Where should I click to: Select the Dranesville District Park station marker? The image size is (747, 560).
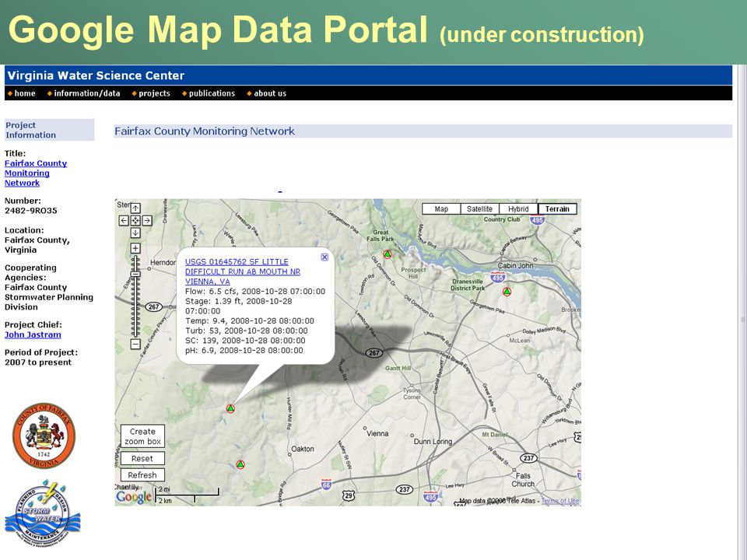(x=507, y=292)
